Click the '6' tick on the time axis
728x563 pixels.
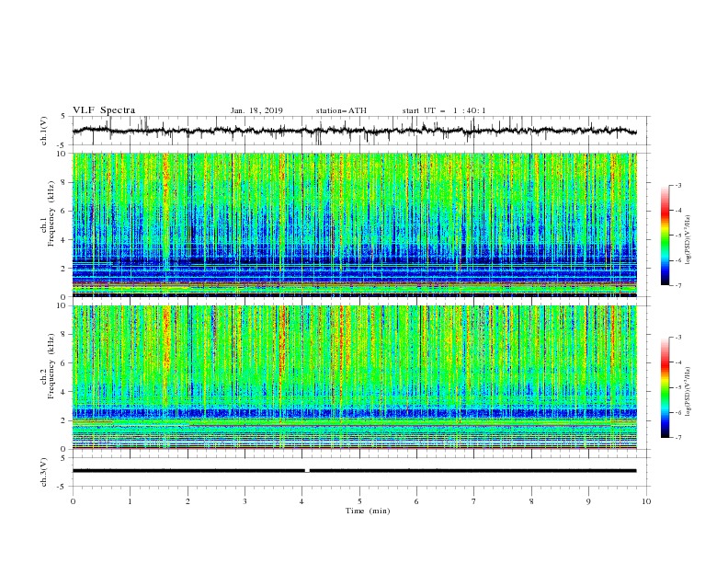(417, 501)
